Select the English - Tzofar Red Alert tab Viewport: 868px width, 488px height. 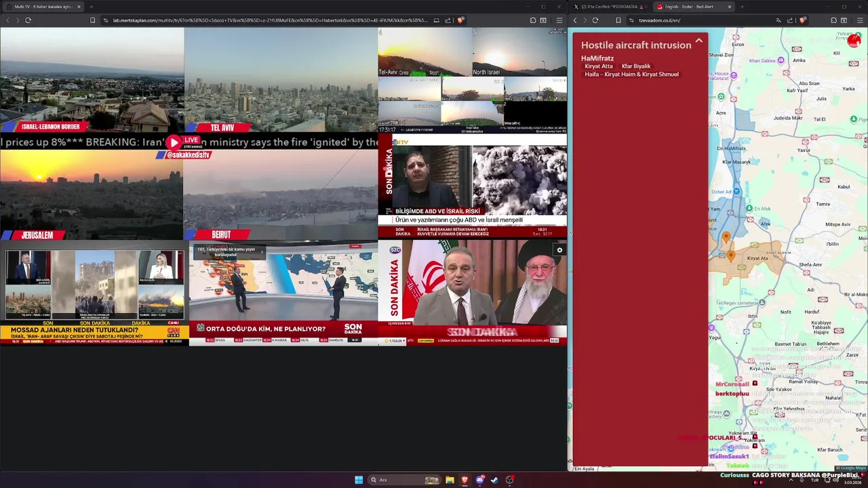click(x=694, y=7)
